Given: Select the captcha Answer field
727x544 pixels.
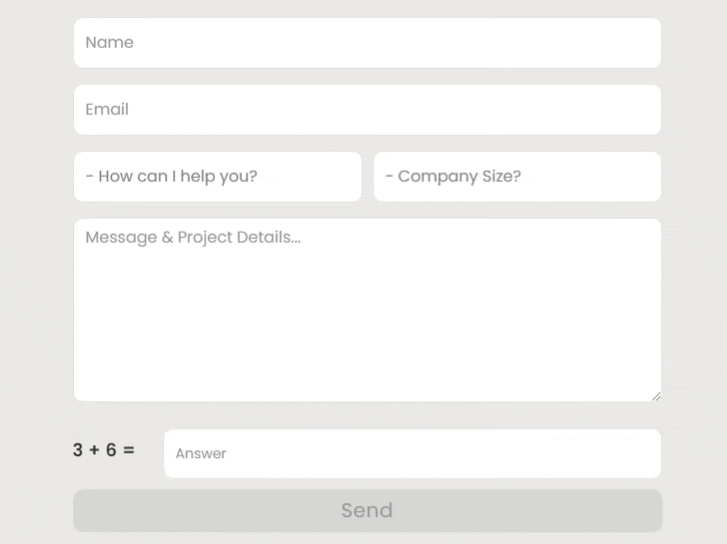Looking at the screenshot, I should tap(412, 454).
